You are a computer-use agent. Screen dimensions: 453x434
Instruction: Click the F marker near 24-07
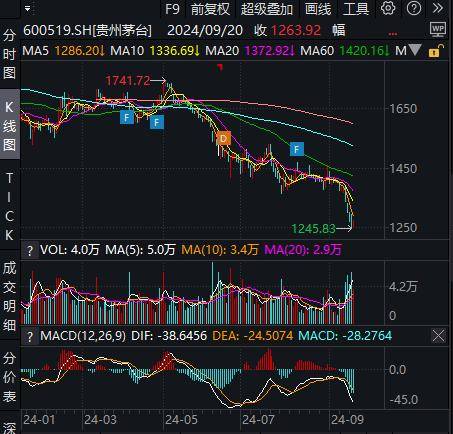point(297,149)
